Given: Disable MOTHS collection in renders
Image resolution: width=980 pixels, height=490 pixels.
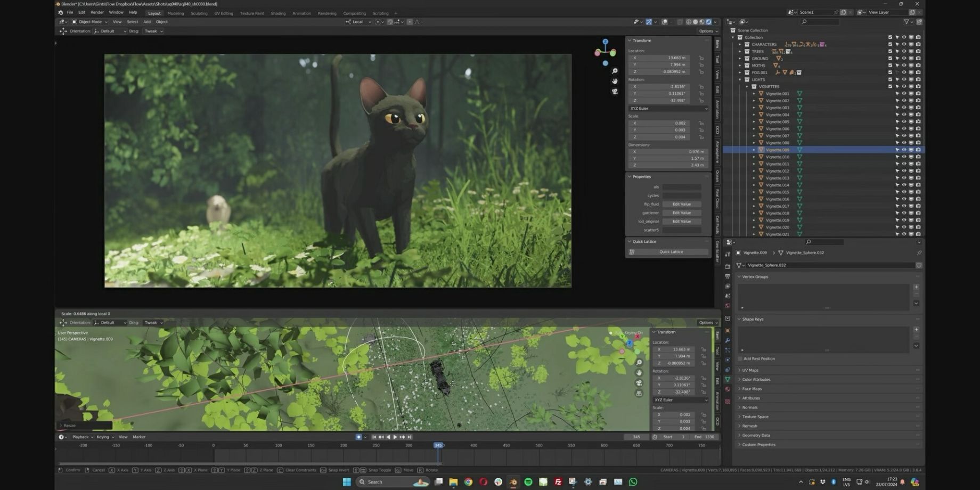Looking at the screenshot, I should coord(918,65).
